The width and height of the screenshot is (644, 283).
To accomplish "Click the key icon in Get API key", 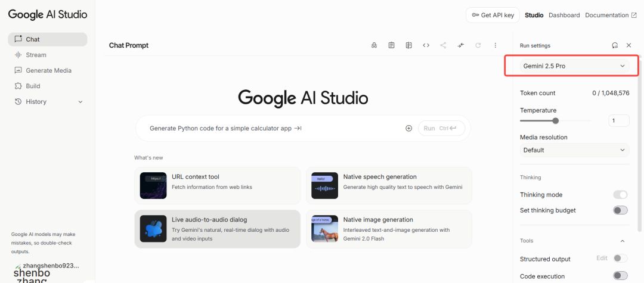I will [475, 15].
